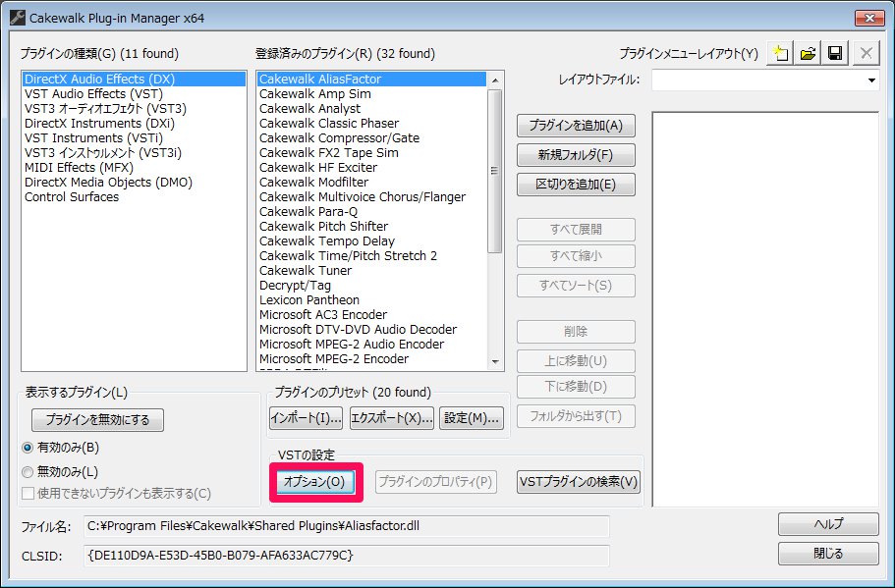
Task: Select VST Audio Effects (VST) type
Action: pos(134,94)
